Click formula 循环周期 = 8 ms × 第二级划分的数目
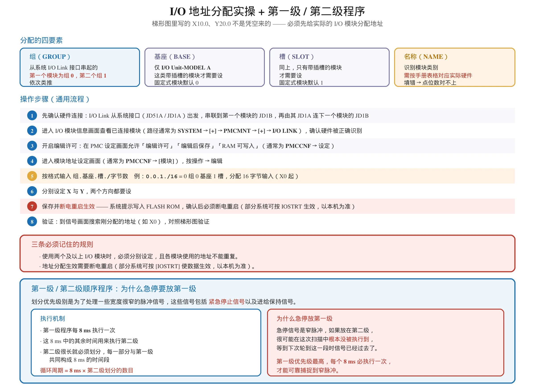535x392 pixels. (87, 371)
